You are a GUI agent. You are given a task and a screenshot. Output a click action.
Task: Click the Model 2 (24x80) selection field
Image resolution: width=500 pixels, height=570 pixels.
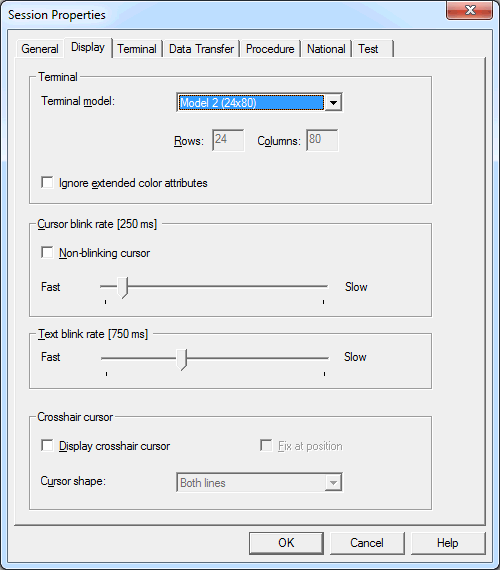(x=251, y=103)
